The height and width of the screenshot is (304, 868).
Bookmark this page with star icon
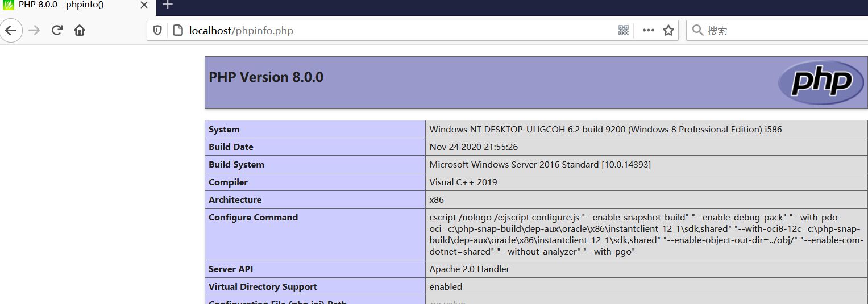pos(668,30)
